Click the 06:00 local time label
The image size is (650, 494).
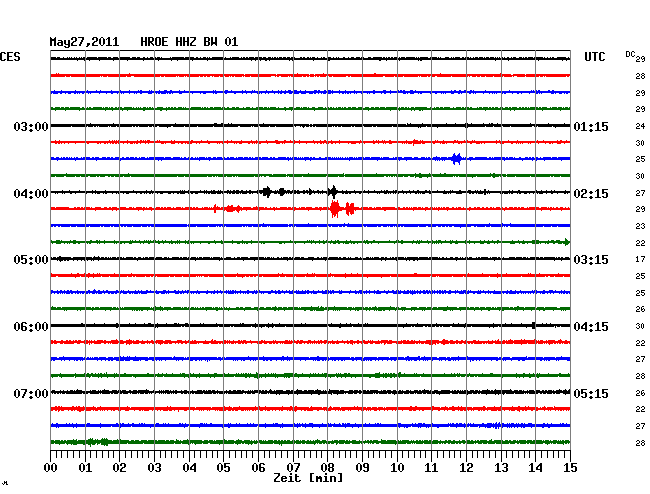click(x=31, y=327)
